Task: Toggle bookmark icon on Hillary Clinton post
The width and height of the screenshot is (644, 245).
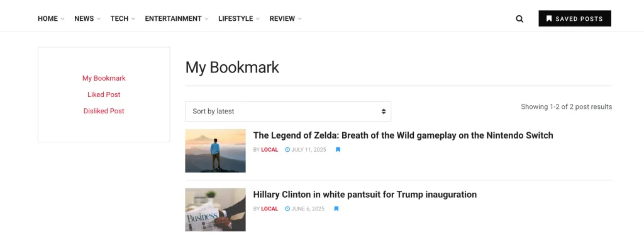Action: (336, 209)
